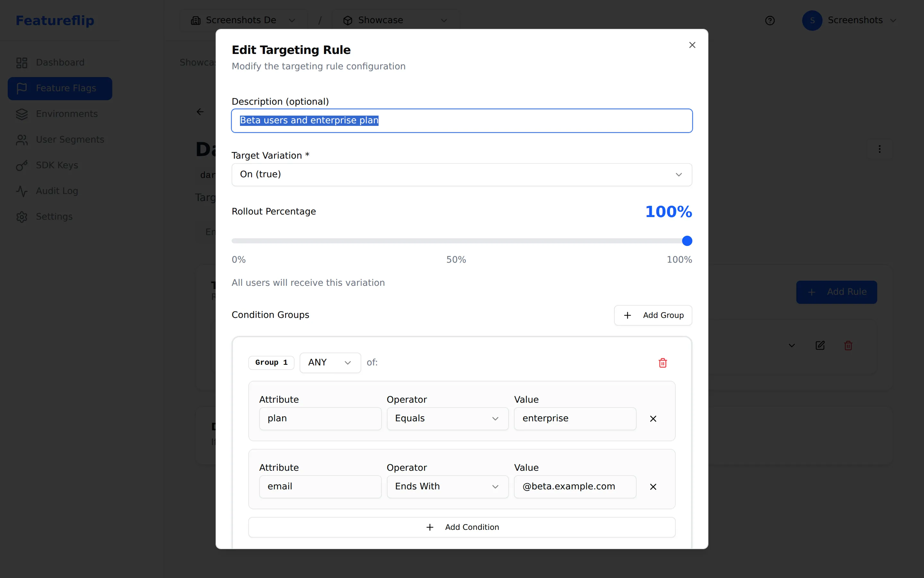
Task: Open the Showcase project dropdown
Action: [395, 20]
